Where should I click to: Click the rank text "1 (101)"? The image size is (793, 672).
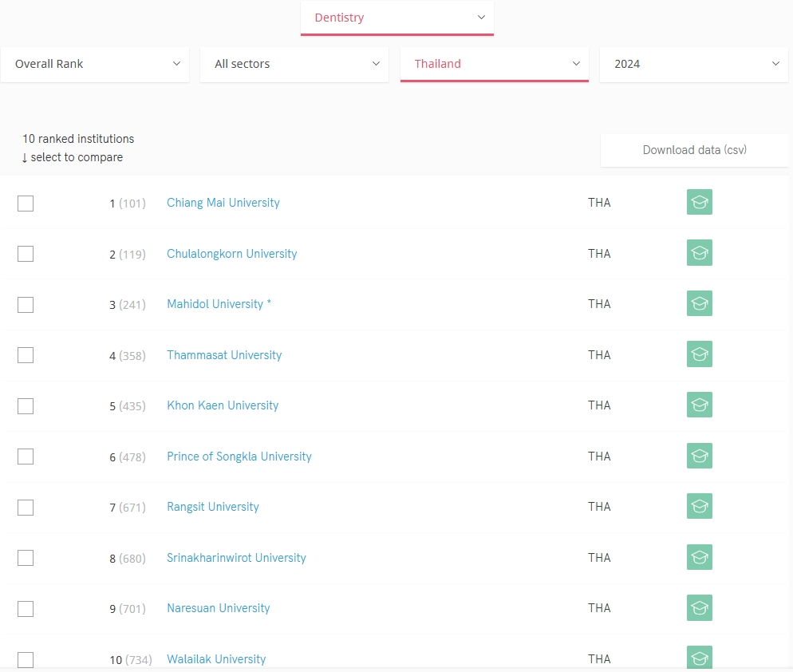pyautogui.click(x=128, y=204)
